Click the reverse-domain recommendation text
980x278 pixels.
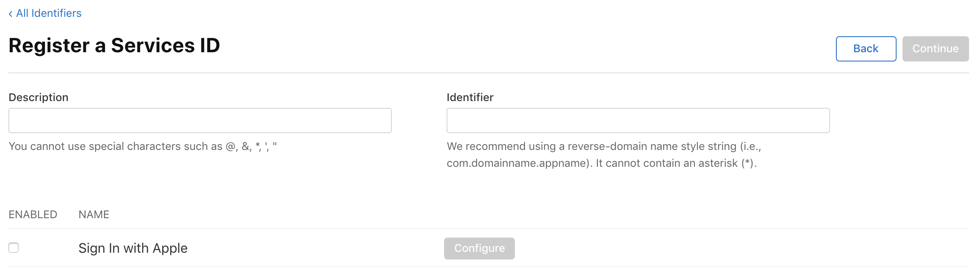point(603,147)
